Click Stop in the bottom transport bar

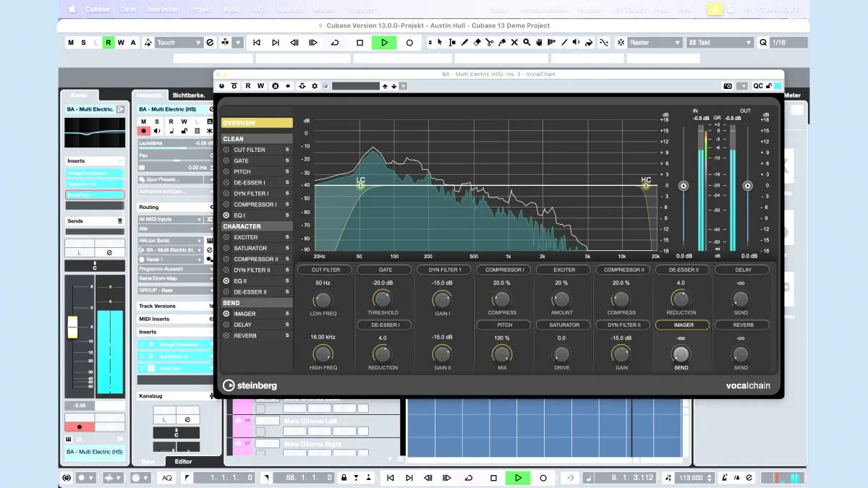[493, 478]
